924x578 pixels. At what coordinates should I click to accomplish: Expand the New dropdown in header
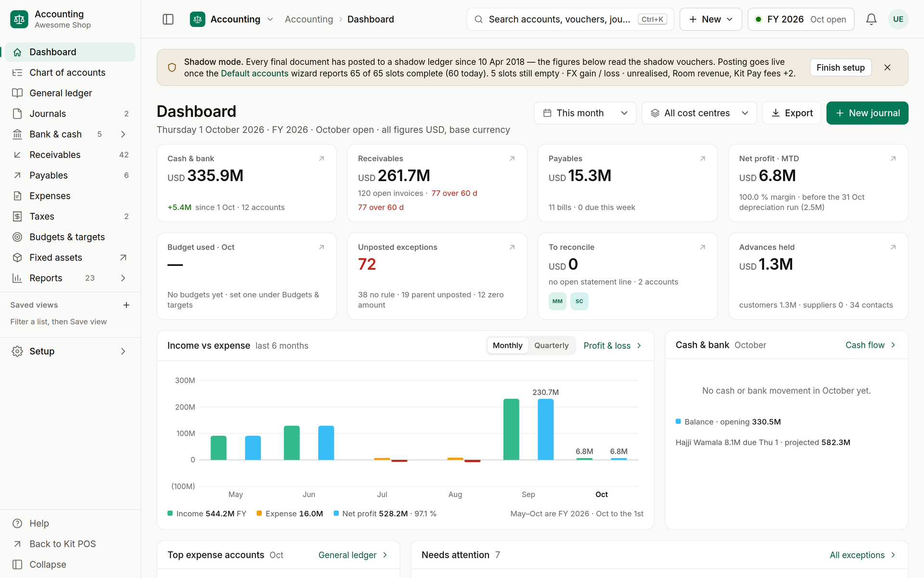pyautogui.click(x=710, y=19)
